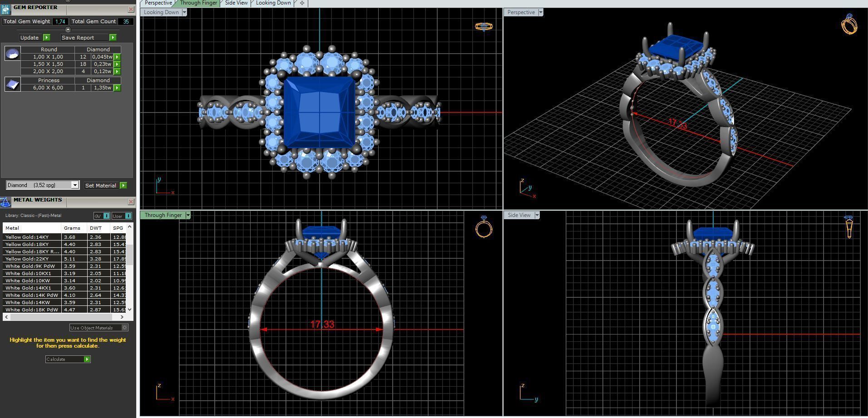Click green arrow for 6,00 X 6,00 princess row
This screenshot has height=418, width=868.
pos(117,88)
